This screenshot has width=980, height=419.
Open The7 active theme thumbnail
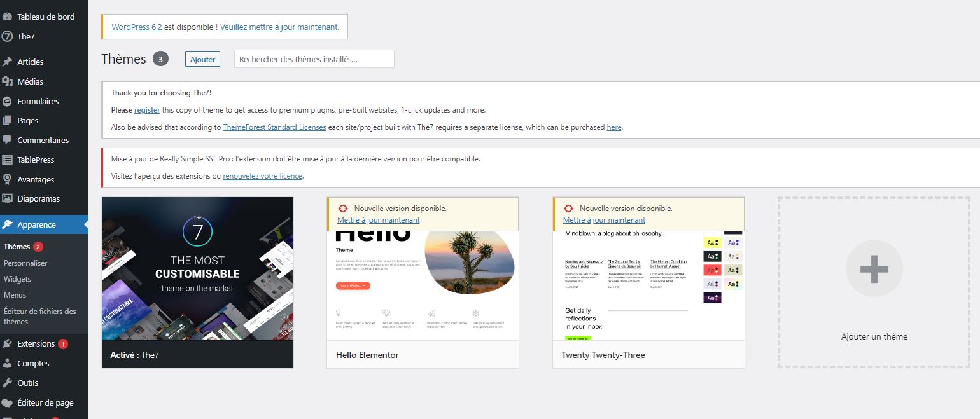197,268
